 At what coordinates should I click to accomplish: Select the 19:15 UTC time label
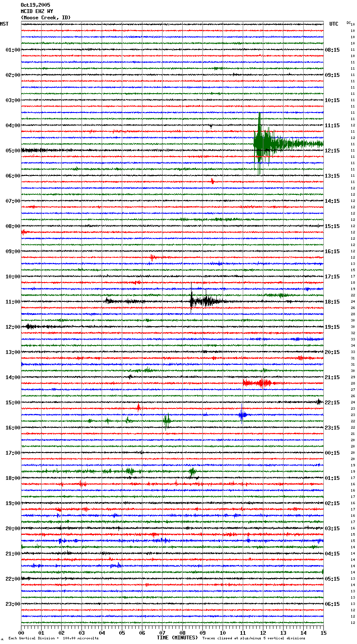332,327
